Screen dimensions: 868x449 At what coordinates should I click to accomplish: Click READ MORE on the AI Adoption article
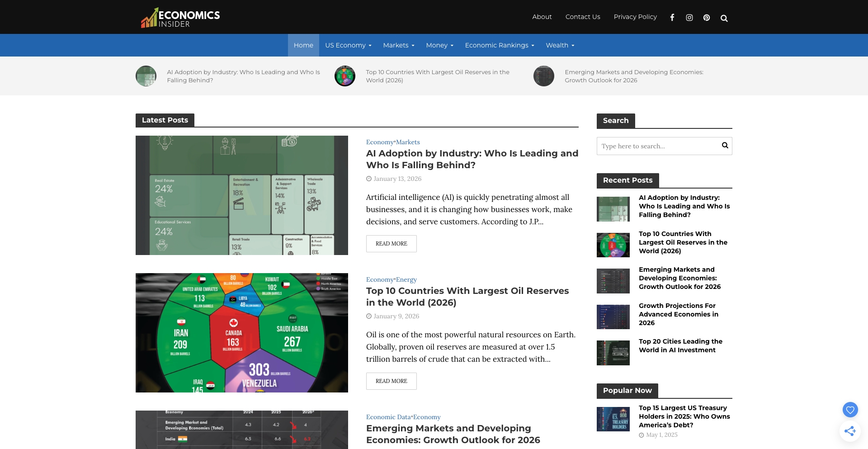[x=392, y=243]
